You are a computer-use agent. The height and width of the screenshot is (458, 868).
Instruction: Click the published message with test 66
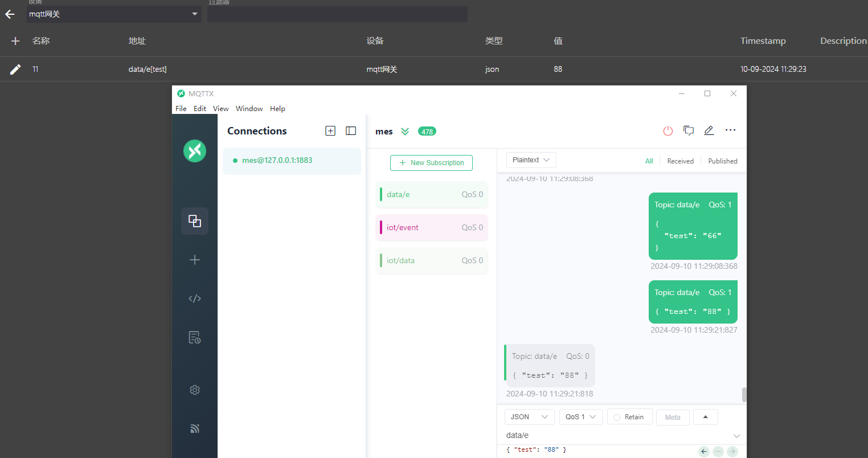point(693,226)
